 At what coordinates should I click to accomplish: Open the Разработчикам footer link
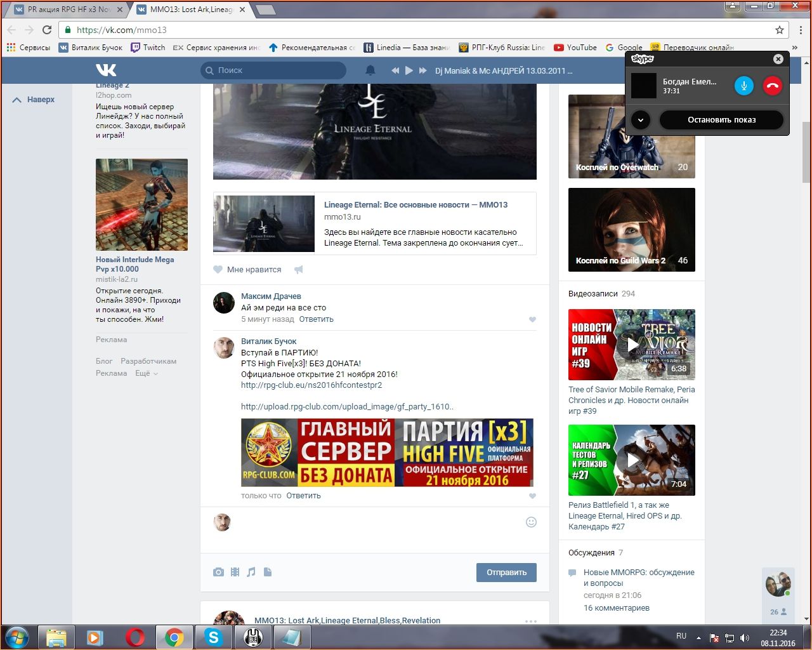148,361
